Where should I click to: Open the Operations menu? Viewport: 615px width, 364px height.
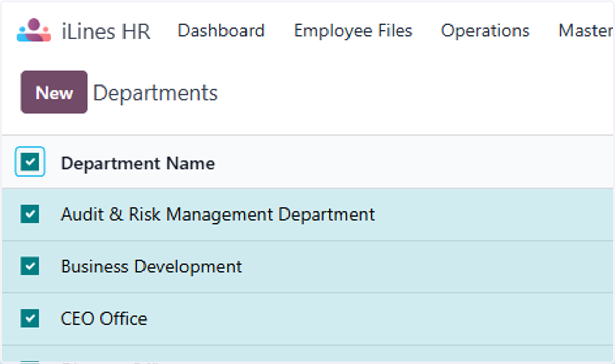pos(485,31)
